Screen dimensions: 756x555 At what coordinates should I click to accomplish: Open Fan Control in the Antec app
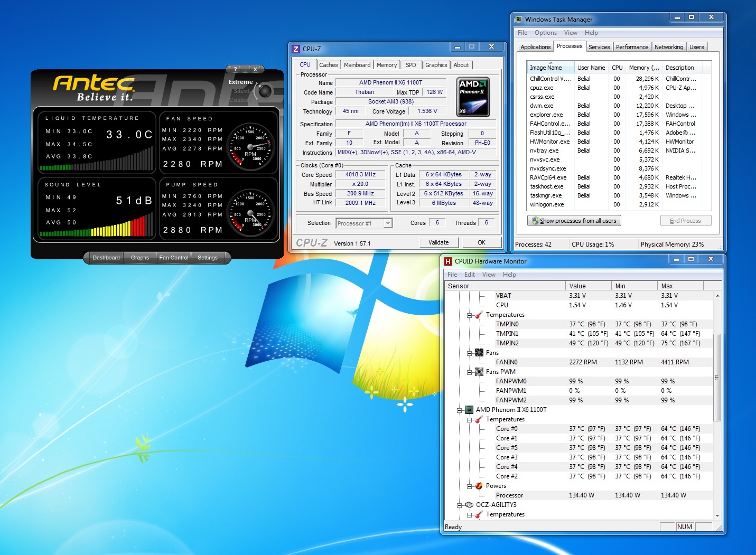click(174, 258)
